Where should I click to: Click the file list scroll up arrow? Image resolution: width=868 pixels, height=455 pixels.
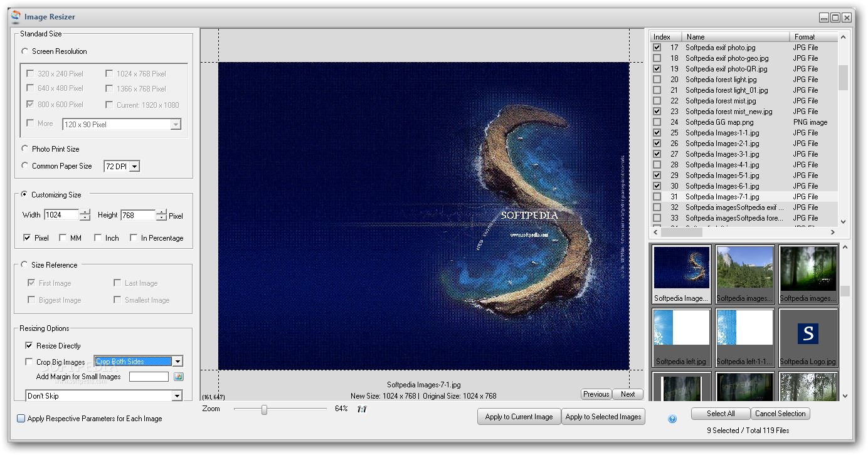843,38
